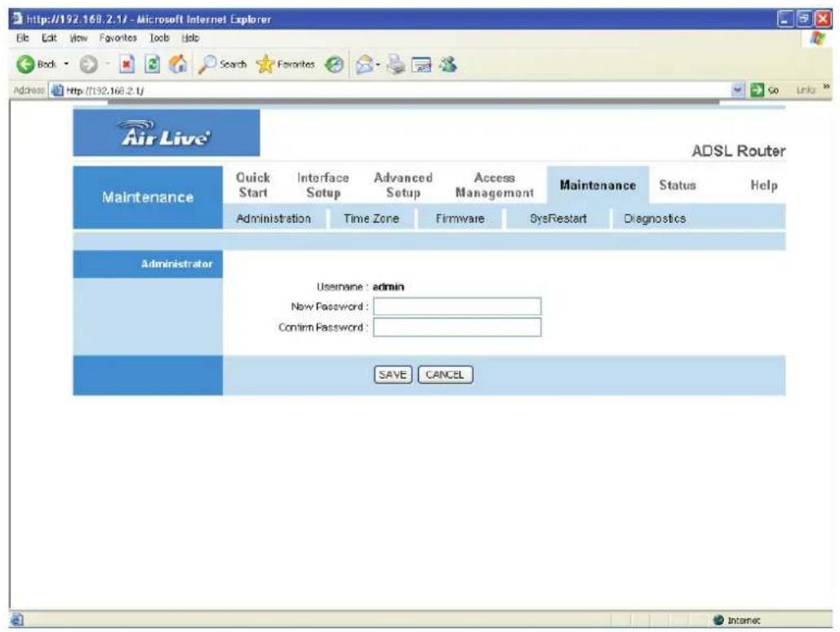The width and height of the screenshot is (840, 632).
Task: Open the router Help tab
Action: [x=764, y=185]
